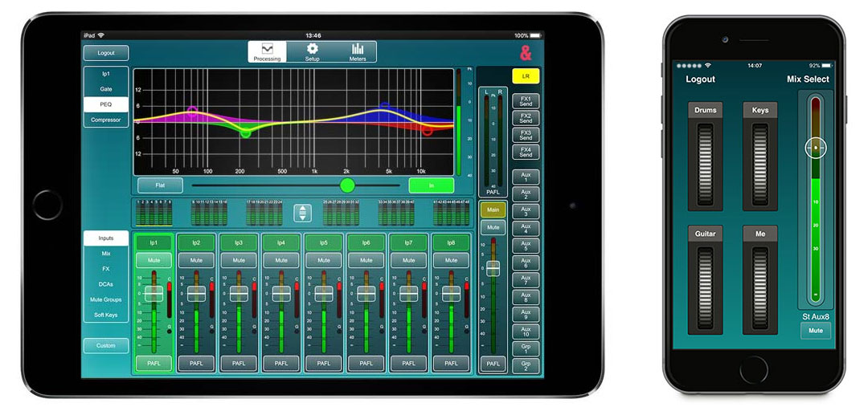Open the Setup gear icon
The width and height of the screenshot is (868, 411).
[312, 51]
